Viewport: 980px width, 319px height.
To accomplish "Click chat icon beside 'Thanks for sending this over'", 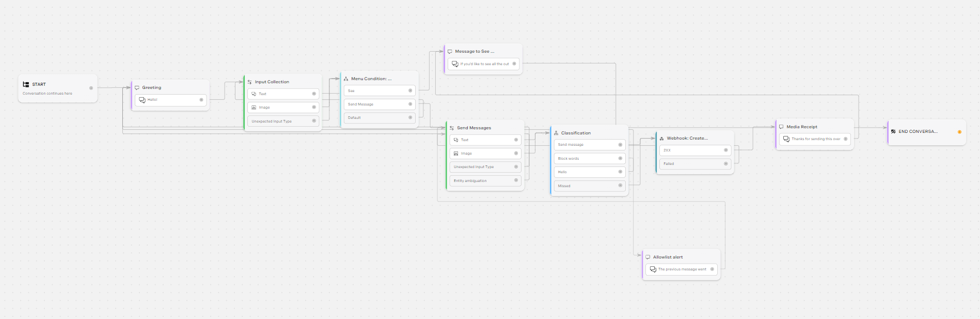I will click(x=786, y=139).
